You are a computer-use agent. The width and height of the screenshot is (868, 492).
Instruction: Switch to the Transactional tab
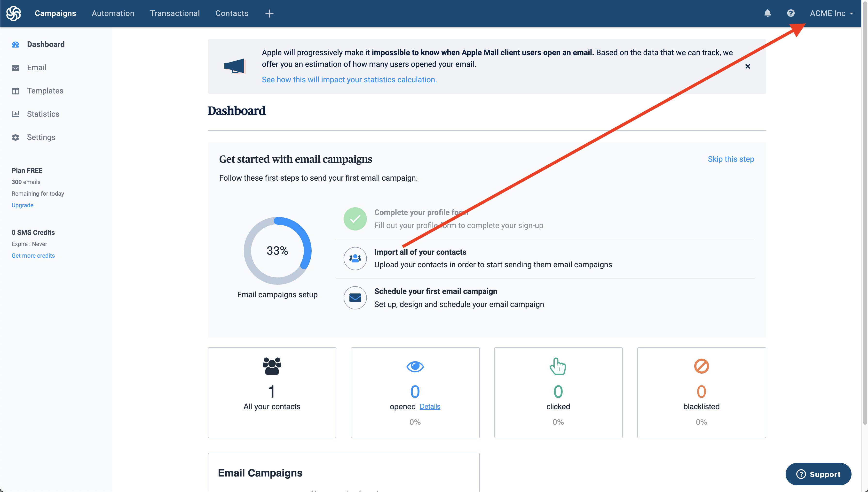175,14
